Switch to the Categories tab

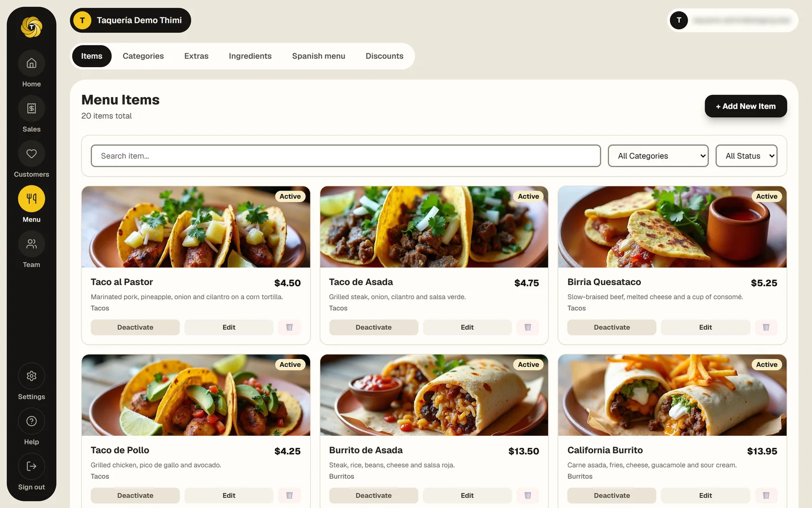(143, 56)
